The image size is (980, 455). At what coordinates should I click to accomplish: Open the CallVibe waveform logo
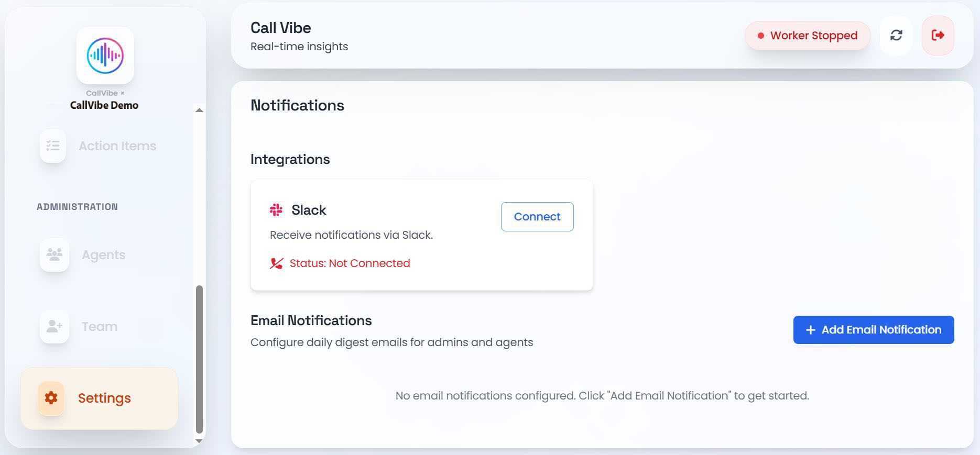coord(105,56)
